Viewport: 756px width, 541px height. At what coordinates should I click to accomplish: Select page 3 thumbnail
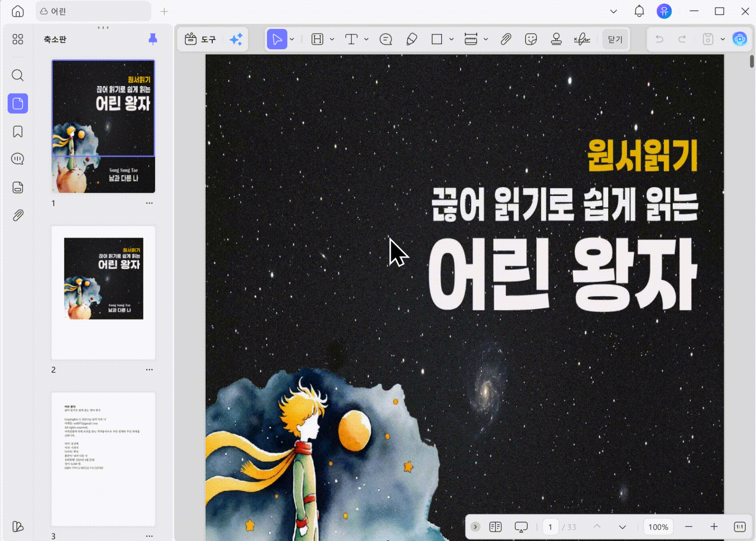tap(103, 459)
